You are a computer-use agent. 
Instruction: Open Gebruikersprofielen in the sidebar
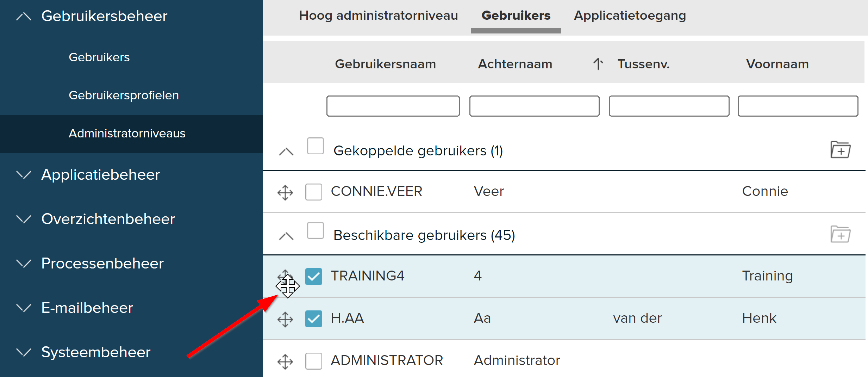pos(124,95)
